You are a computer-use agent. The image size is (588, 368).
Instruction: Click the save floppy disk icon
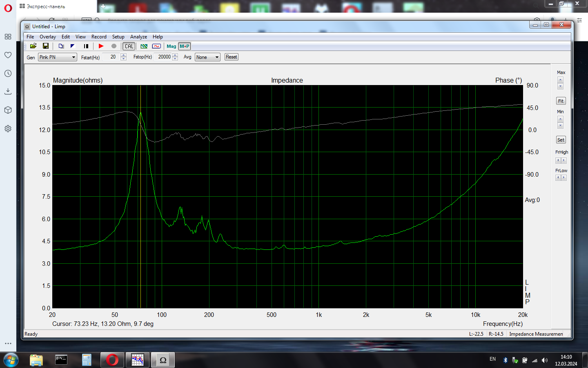pos(46,46)
